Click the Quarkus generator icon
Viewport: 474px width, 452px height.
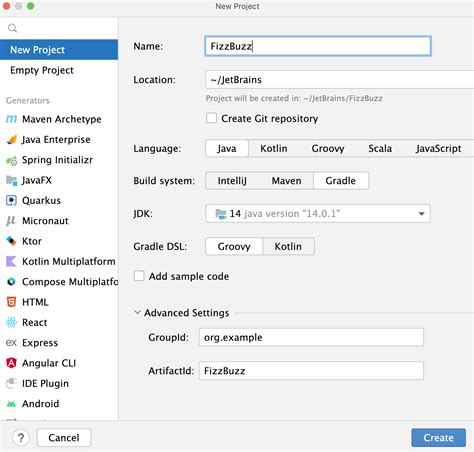11,200
